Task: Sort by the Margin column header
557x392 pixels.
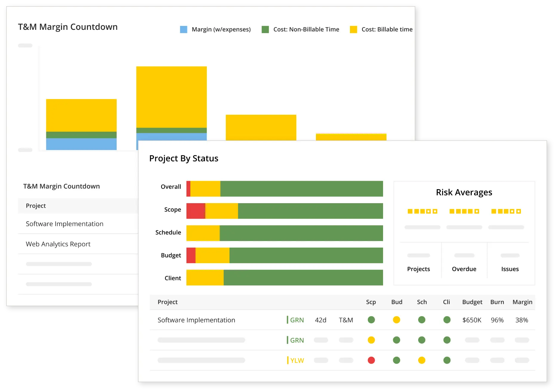Action: tap(522, 302)
